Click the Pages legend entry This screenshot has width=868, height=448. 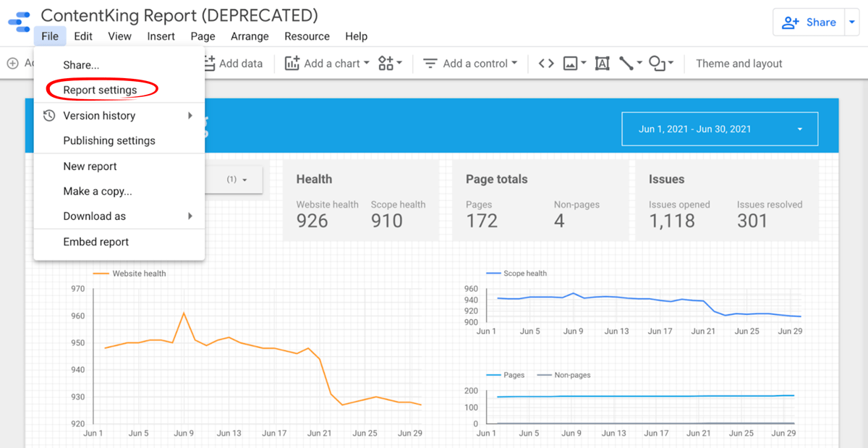point(506,375)
